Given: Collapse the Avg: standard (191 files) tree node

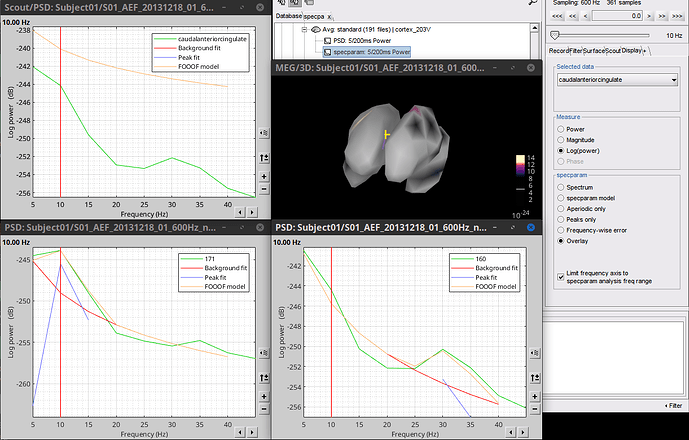Looking at the screenshot, I should 304,30.
